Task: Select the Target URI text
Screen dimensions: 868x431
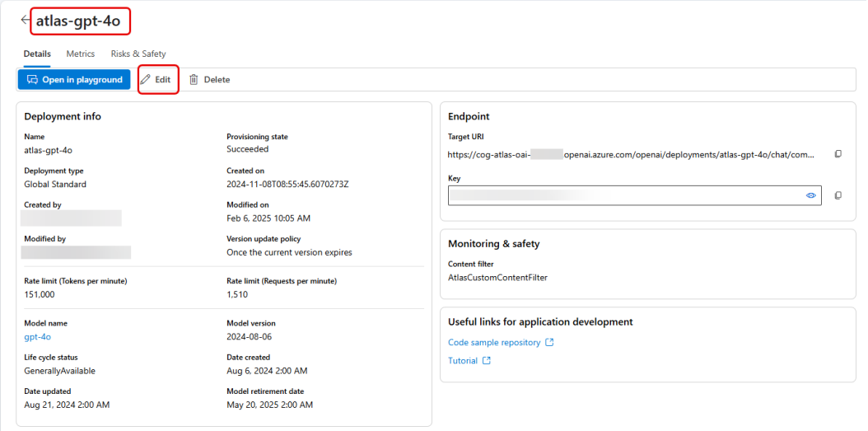Action: (x=631, y=155)
